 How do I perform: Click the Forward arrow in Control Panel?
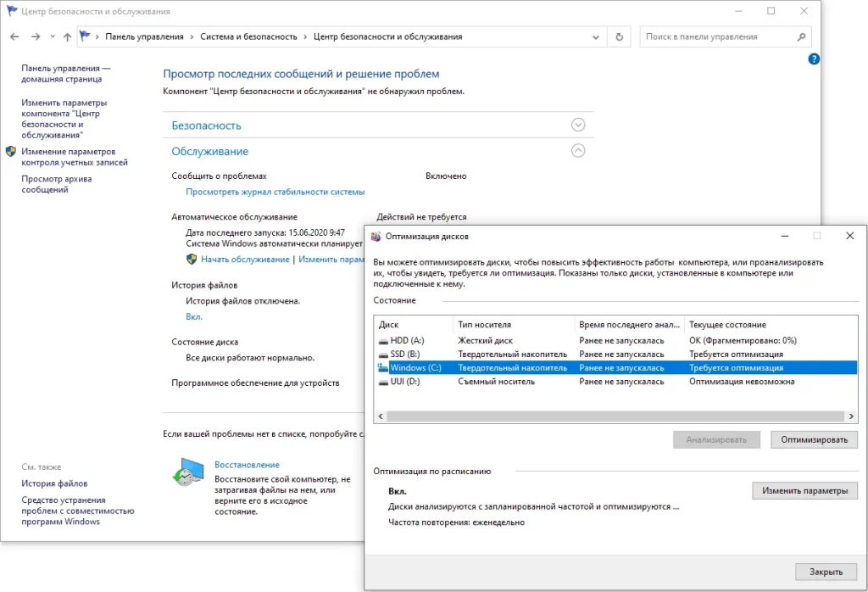tap(36, 36)
